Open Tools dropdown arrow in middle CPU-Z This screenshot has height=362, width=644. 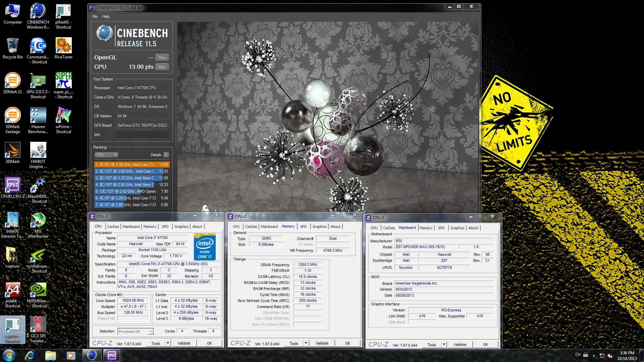click(306, 343)
